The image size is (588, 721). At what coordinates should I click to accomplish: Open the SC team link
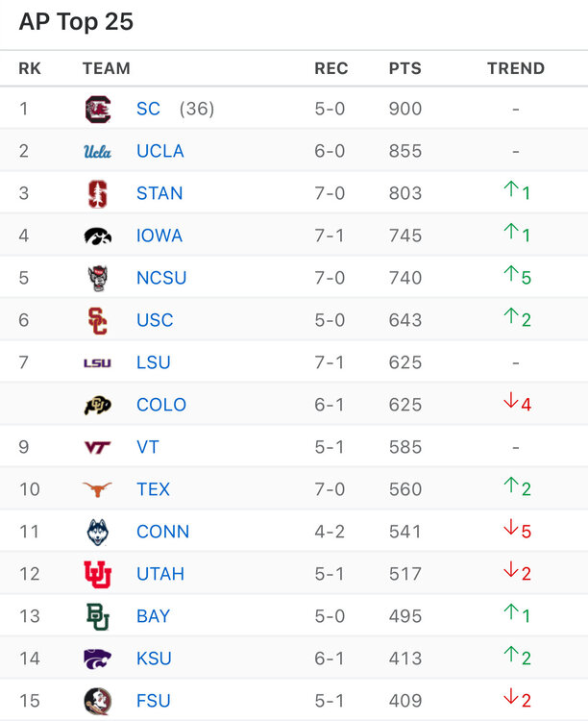click(148, 109)
